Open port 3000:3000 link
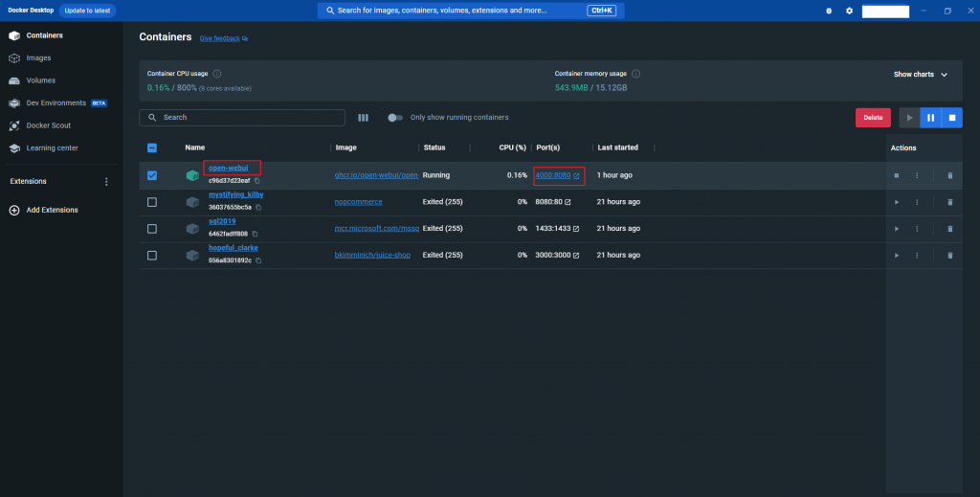This screenshot has height=497, width=980. (558, 255)
